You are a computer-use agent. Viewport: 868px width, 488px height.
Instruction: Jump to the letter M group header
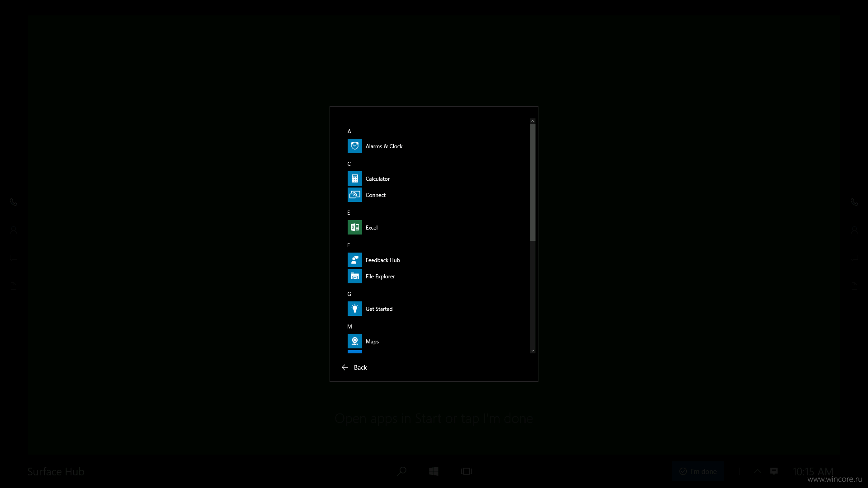349,327
